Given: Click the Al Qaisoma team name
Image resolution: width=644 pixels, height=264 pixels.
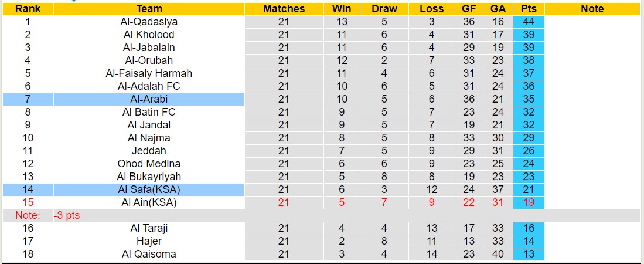Looking at the screenshot, I should [149, 254].
